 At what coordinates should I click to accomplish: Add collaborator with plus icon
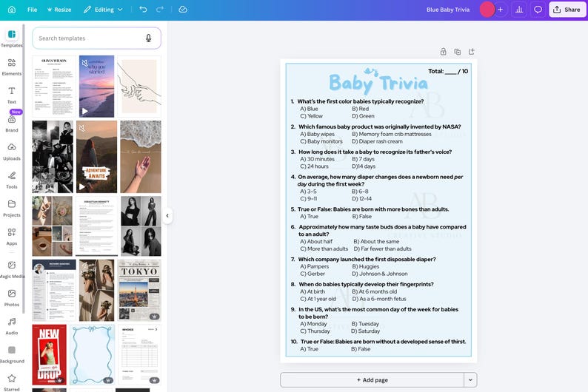click(x=501, y=10)
